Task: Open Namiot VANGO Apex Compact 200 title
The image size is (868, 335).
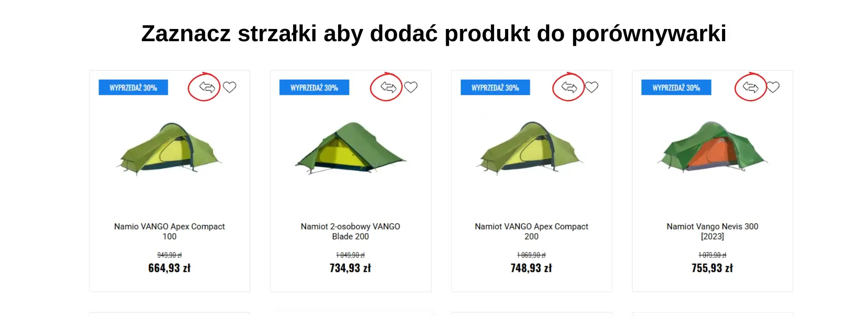Action: pos(532,231)
